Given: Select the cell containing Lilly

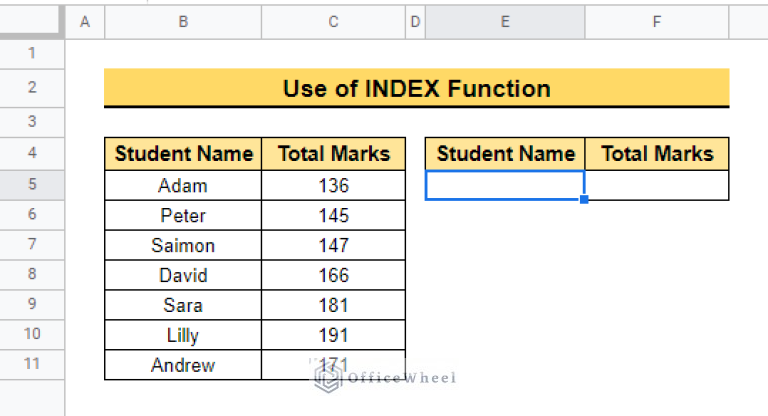Looking at the screenshot, I should [x=183, y=335].
